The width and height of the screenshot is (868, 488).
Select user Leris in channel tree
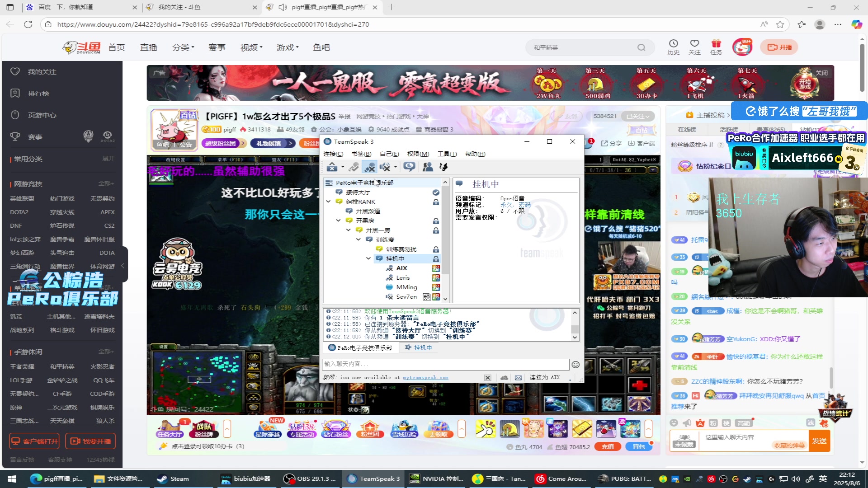403,277
